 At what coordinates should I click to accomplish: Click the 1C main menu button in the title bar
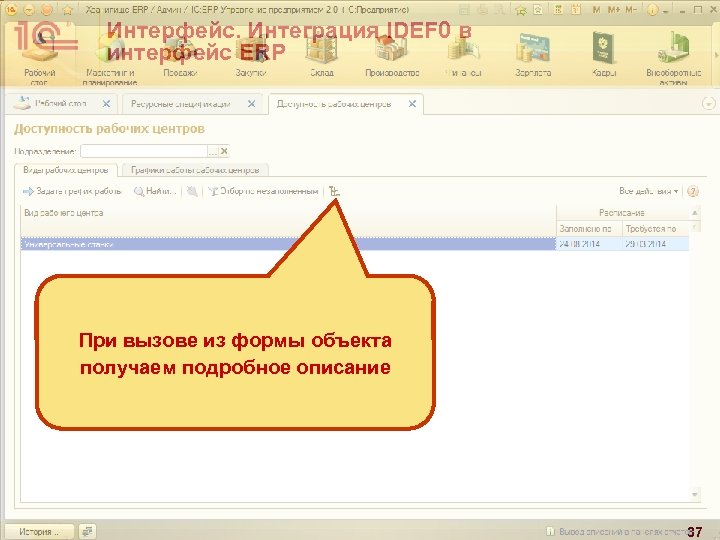click(11, 9)
